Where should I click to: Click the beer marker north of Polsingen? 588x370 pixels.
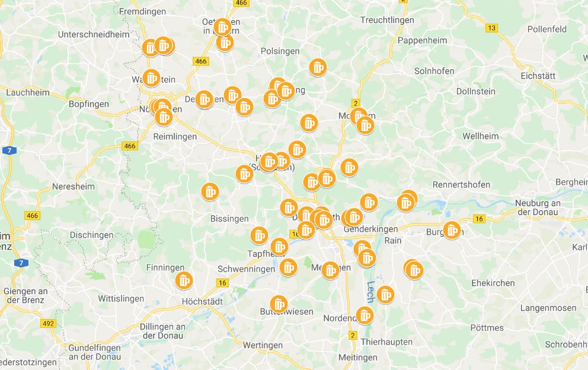pos(318,67)
